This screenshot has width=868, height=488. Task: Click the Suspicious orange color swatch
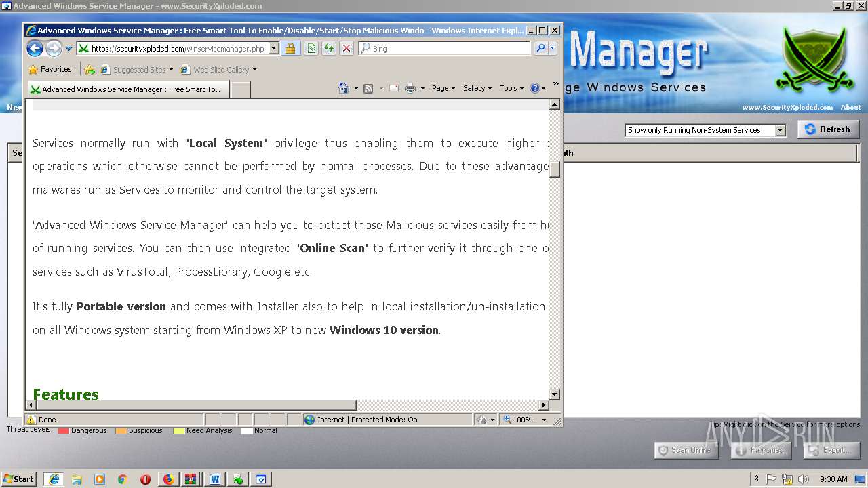pyautogui.click(x=121, y=430)
